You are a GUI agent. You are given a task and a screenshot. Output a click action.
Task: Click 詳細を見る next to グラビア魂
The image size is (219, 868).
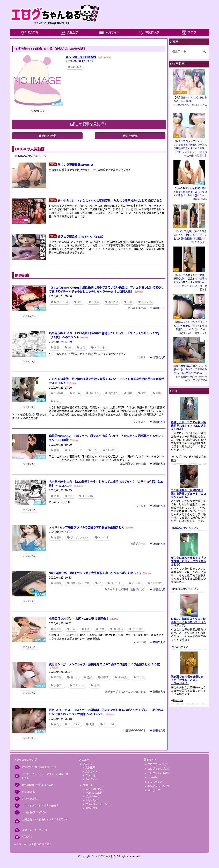pyautogui.click(x=157, y=642)
